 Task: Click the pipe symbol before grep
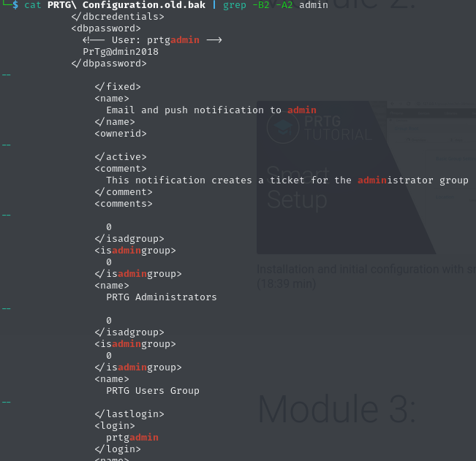coord(214,5)
